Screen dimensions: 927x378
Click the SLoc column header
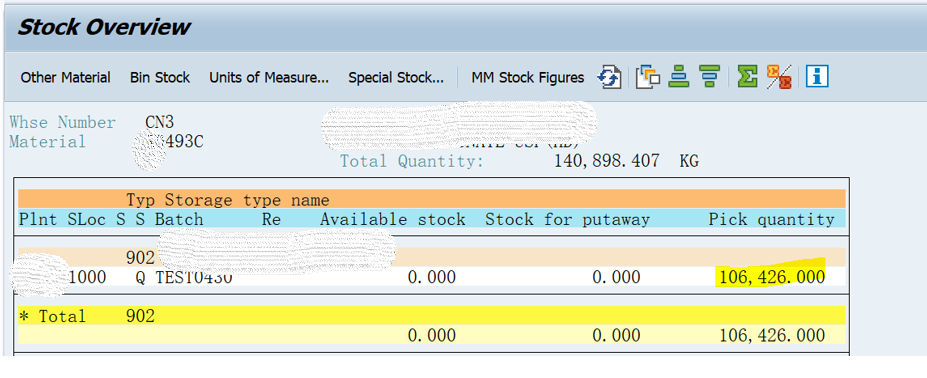[86, 219]
